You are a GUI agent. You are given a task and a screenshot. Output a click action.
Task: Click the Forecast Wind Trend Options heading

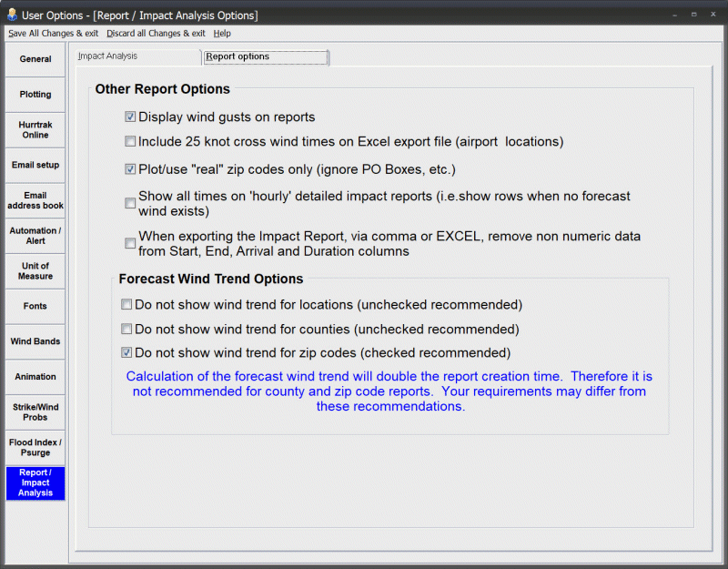(211, 279)
